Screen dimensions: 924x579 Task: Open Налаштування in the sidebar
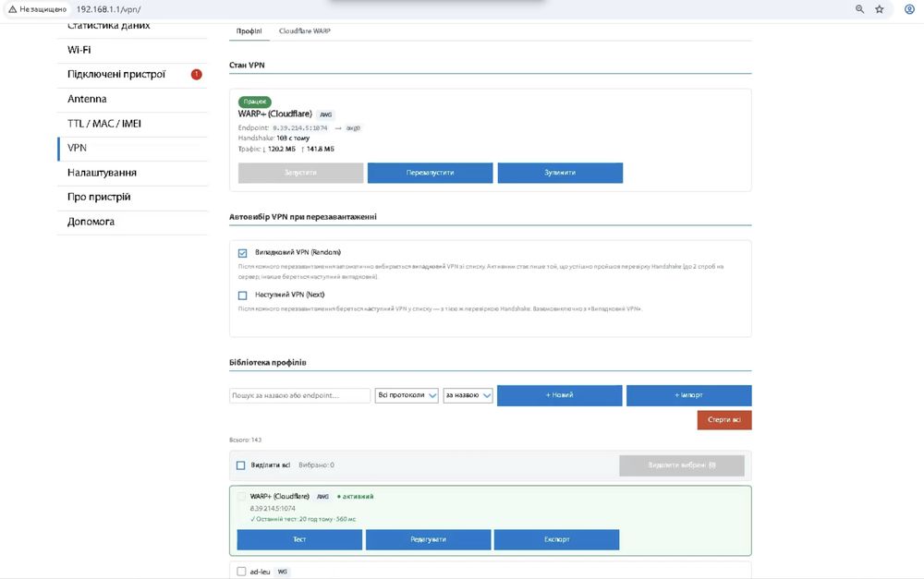coord(132,173)
